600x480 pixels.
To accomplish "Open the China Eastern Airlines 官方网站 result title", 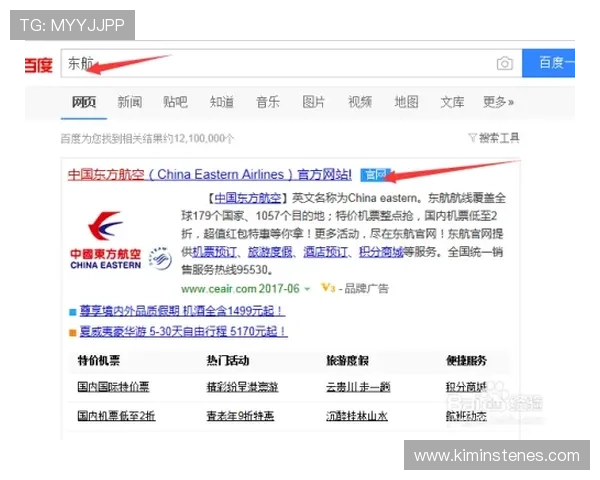I will pyautogui.click(x=210, y=175).
